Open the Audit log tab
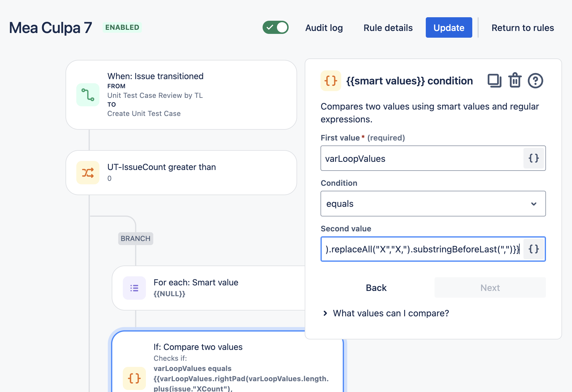 click(x=324, y=28)
